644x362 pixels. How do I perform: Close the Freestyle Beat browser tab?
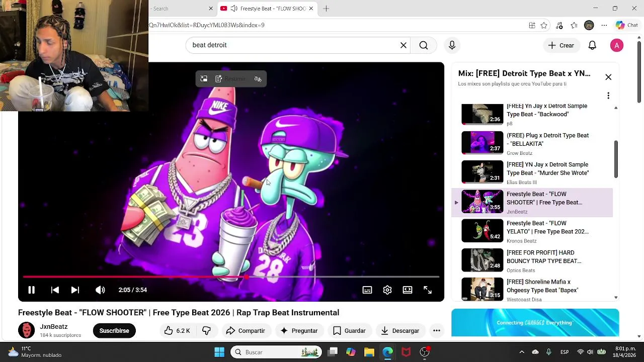(311, 9)
